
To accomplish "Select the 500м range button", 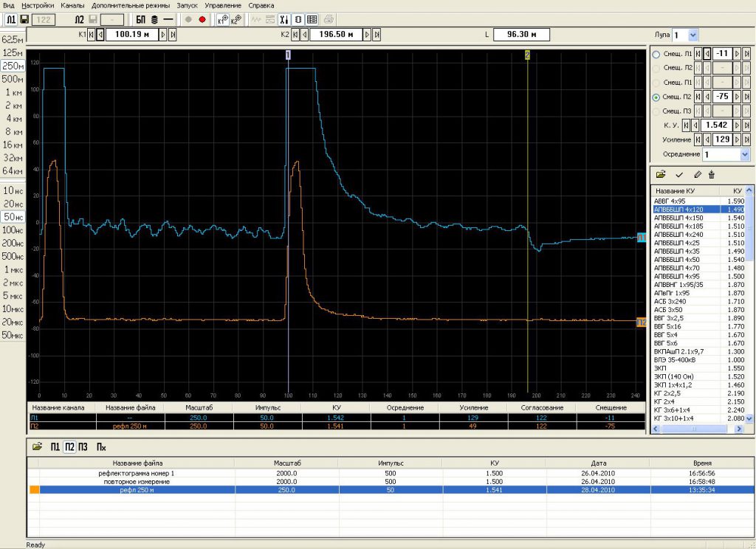I will (13, 79).
